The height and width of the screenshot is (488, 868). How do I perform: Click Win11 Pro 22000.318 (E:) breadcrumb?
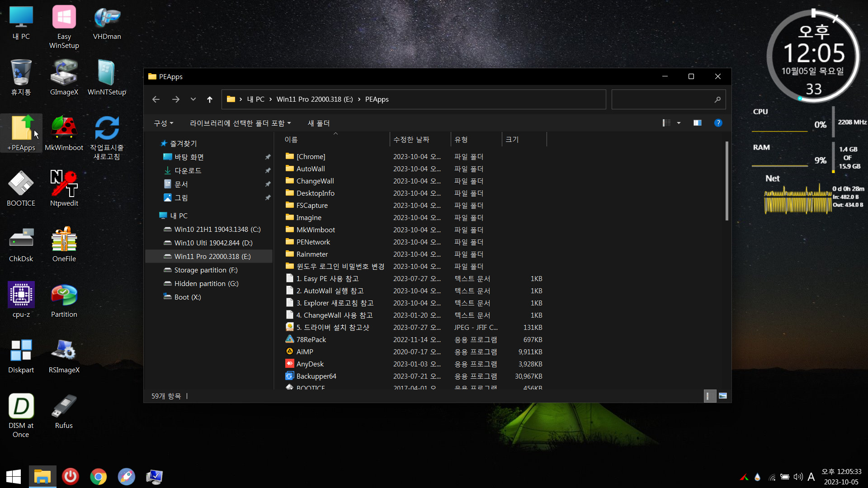[315, 99]
